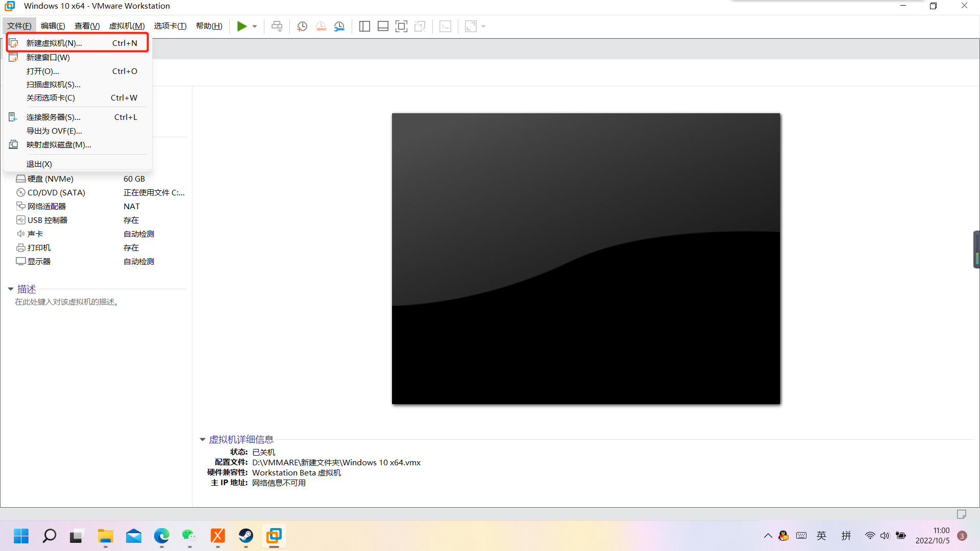This screenshot has height=551, width=980.
Task: Click the Unity mode toolbar icon
Action: click(x=420, y=26)
